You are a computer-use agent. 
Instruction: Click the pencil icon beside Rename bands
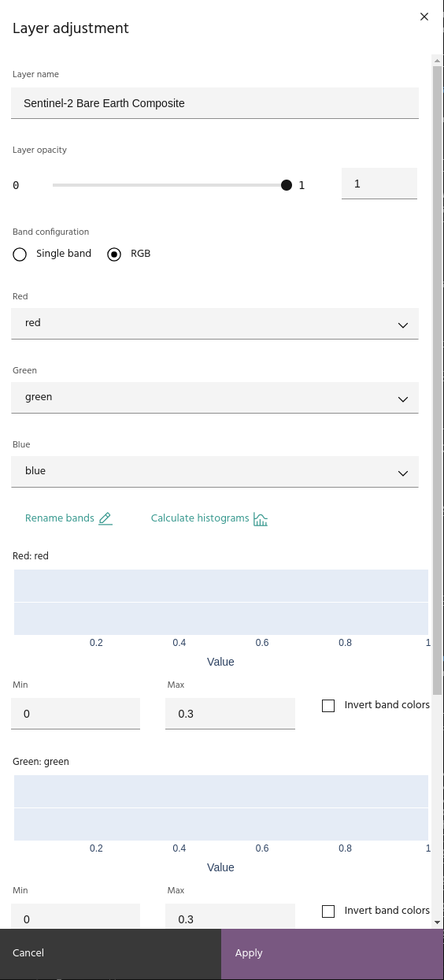pos(105,518)
